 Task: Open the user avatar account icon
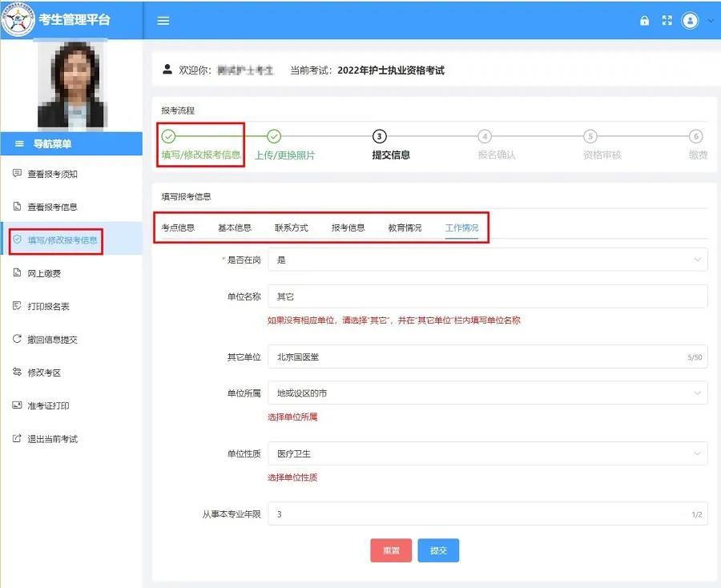point(691,21)
